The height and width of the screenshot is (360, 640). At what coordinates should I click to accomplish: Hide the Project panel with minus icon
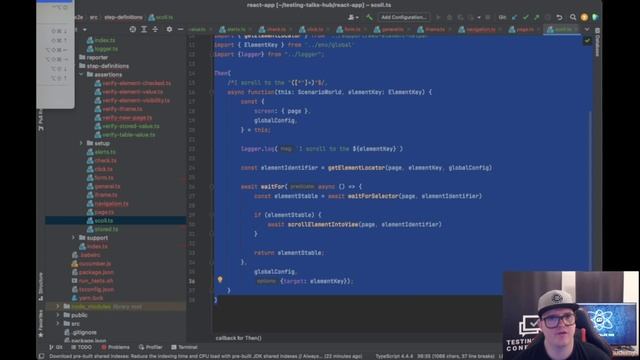pos(180,29)
